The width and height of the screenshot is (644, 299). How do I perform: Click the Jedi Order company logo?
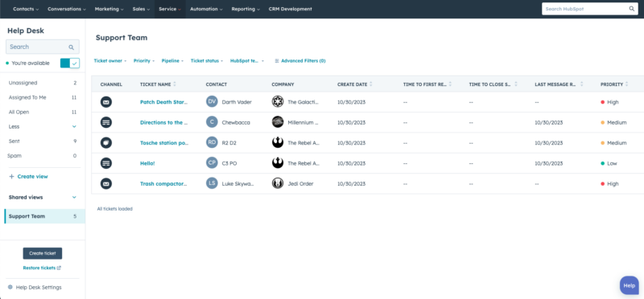pyautogui.click(x=278, y=183)
